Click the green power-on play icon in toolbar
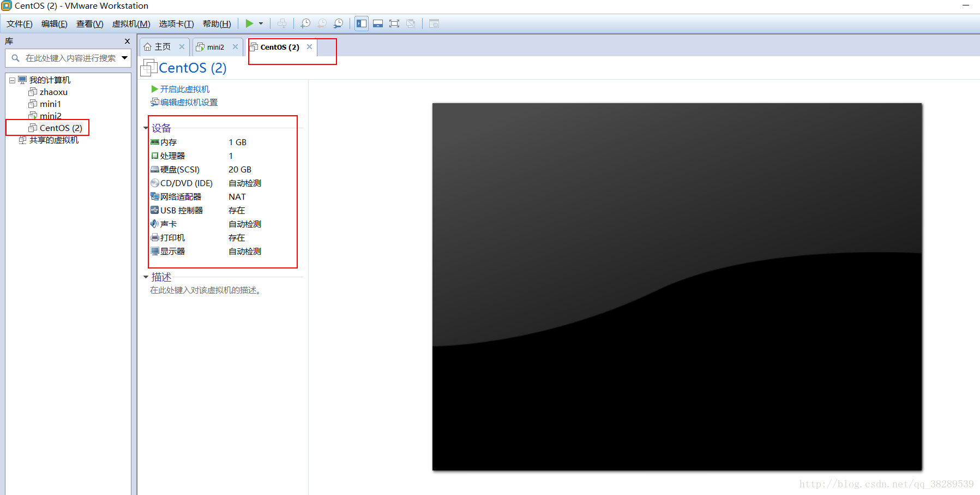The image size is (980, 495). coord(249,23)
